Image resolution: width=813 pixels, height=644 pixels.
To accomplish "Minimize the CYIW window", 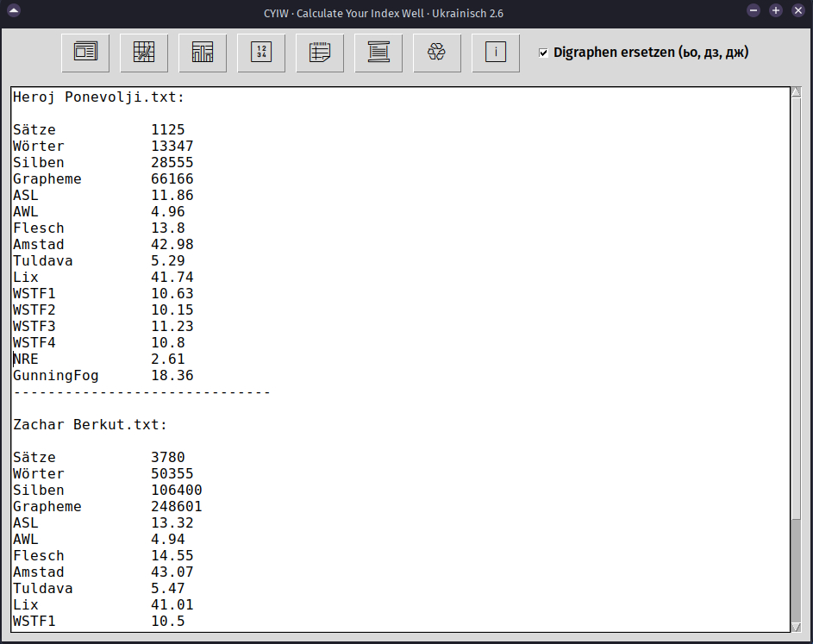I will 754,11.
